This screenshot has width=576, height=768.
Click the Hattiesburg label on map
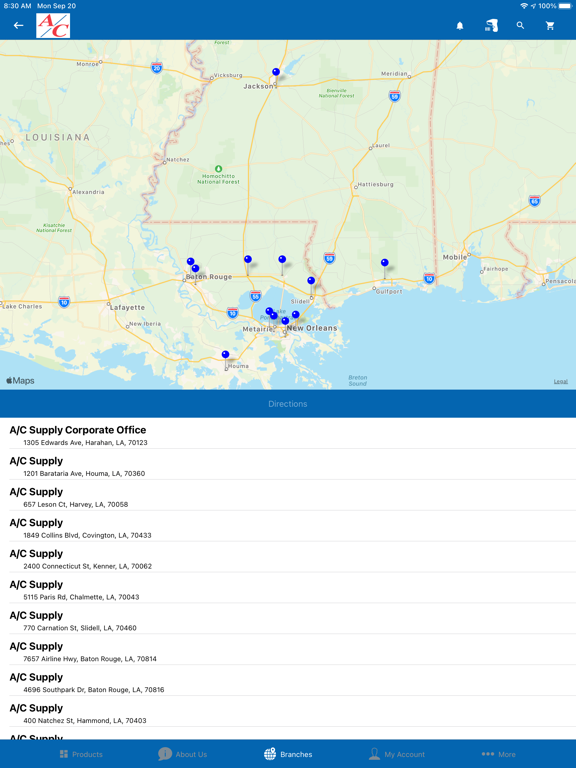pyautogui.click(x=375, y=185)
